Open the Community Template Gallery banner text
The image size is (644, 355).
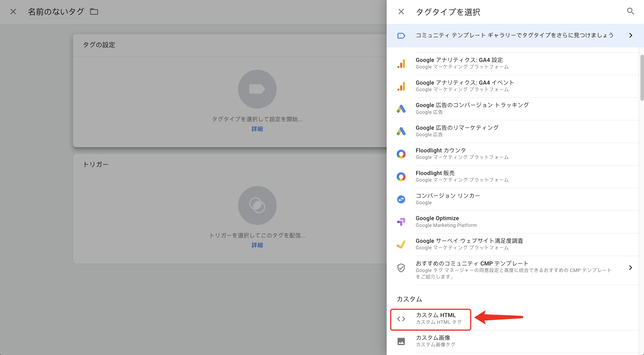click(x=514, y=35)
